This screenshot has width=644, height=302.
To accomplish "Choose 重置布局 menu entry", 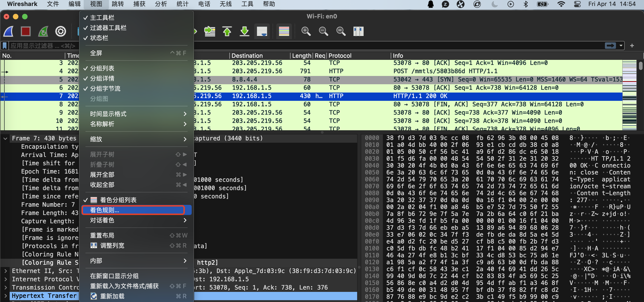I will coord(137,235).
